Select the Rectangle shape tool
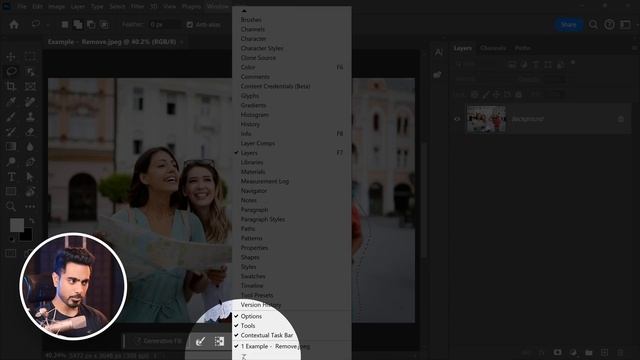Image resolution: width=640 pixels, height=360 pixels. click(x=11, y=191)
